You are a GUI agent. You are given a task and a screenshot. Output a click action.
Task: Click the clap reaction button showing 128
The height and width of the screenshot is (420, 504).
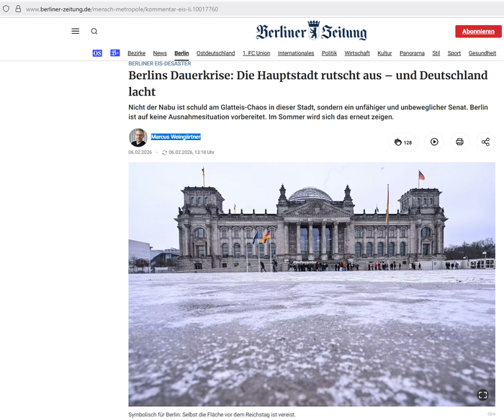403,142
